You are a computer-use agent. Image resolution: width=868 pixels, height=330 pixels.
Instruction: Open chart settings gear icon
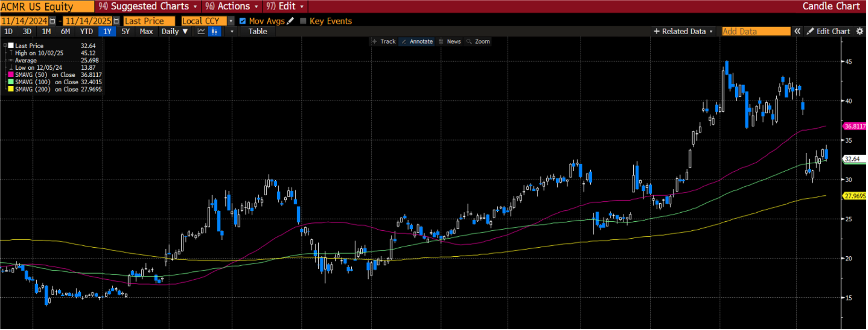coord(860,32)
